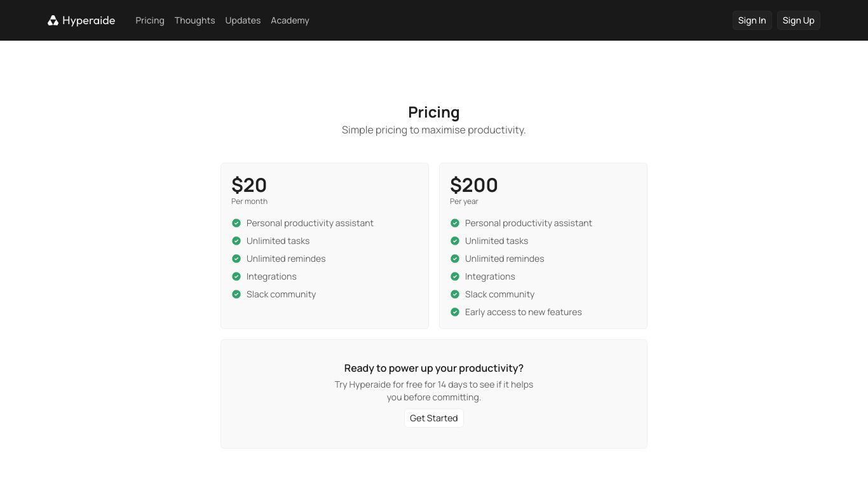868x488 pixels.
Task: Click checkmark icon beside yearly Integrations
Action: [x=455, y=276]
